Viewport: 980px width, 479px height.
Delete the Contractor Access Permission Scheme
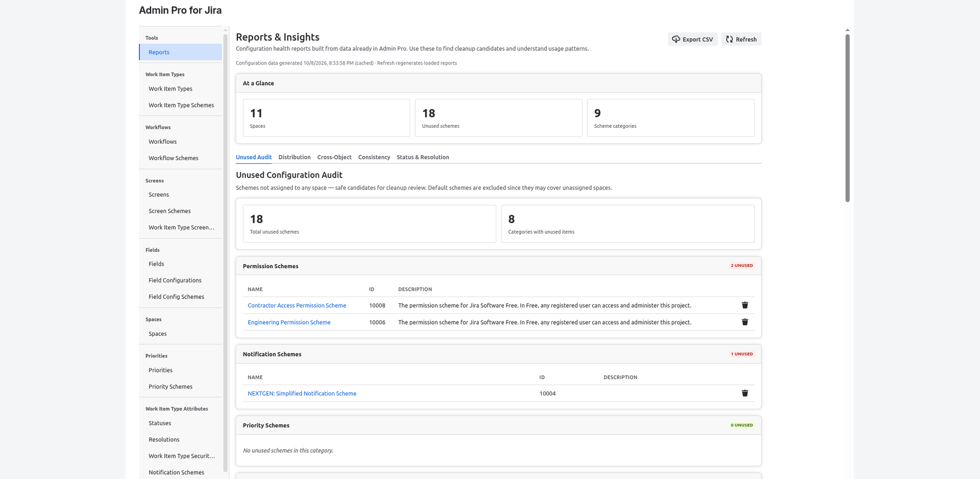coord(745,305)
